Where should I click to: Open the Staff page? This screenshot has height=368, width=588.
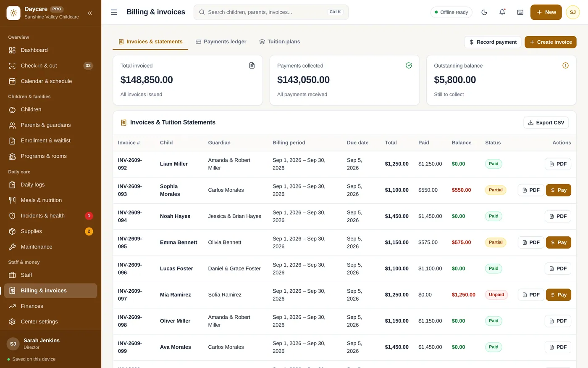(x=50, y=275)
